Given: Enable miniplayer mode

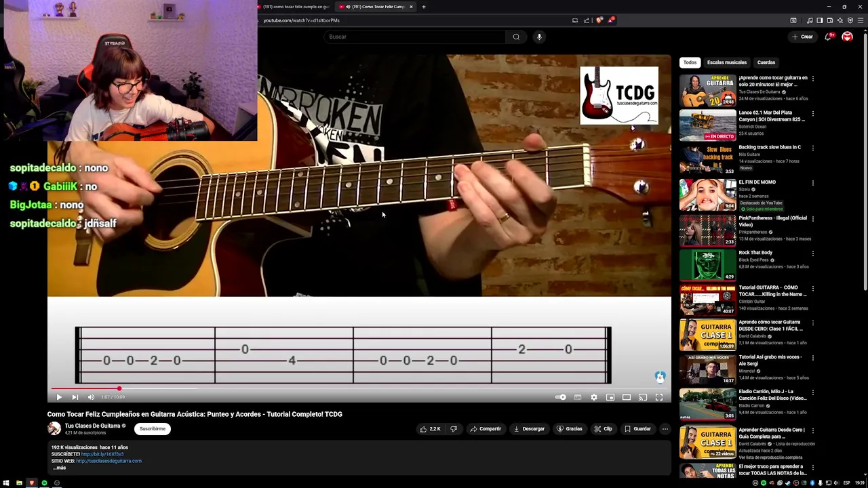Looking at the screenshot, I should pyautogui.click(x=610, y=397).
